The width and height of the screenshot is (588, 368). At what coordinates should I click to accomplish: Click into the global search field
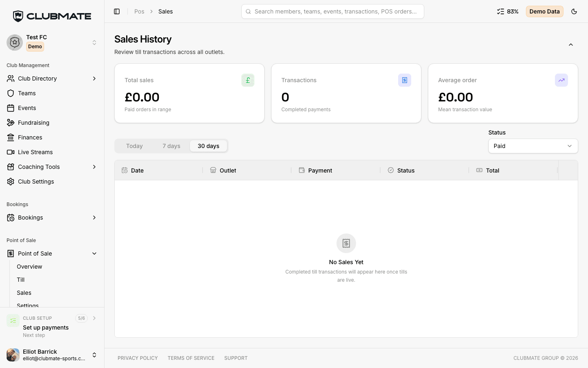(x=333, y=11)
